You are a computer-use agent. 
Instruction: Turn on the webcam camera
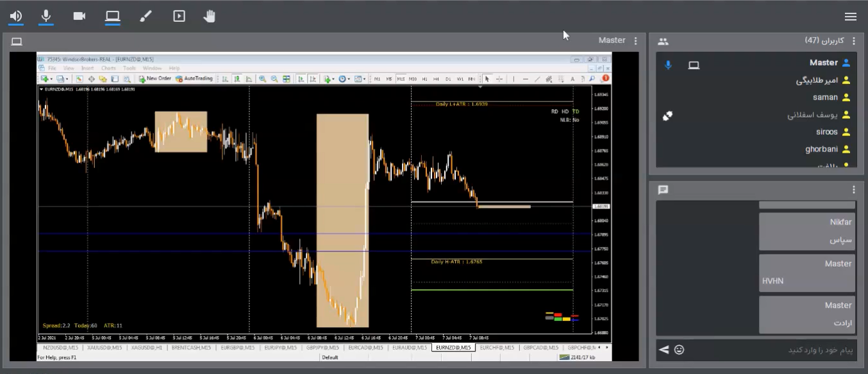tap(79, 16)
